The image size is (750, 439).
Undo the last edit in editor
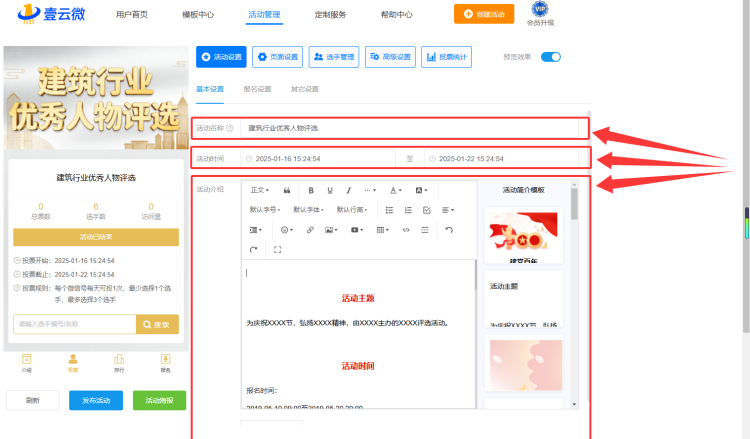coord(449,230)
